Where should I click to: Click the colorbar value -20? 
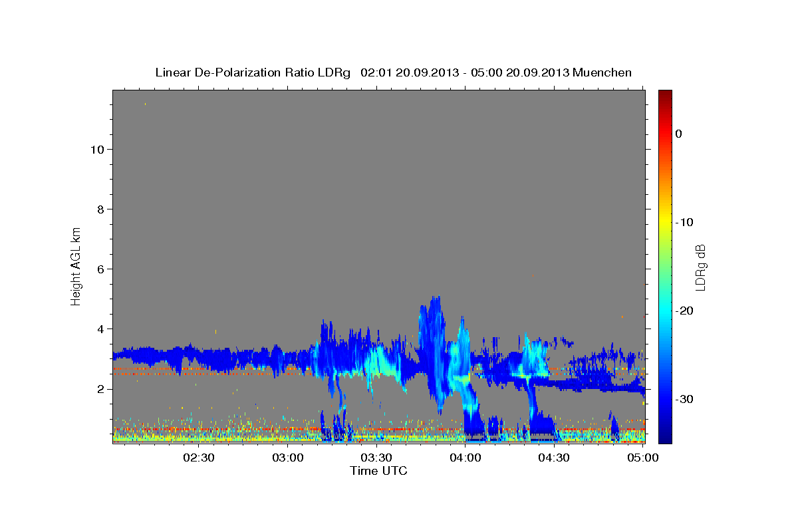(x=684, y=311)
